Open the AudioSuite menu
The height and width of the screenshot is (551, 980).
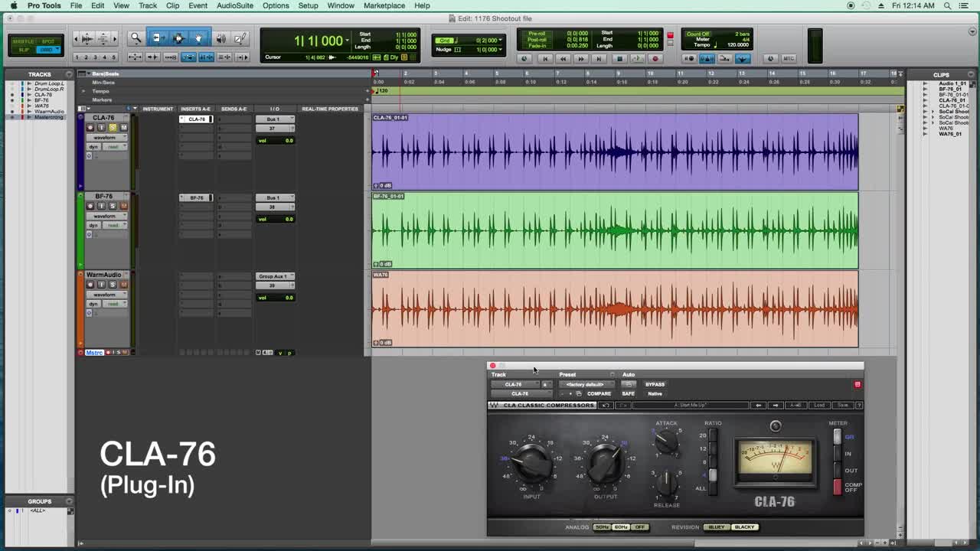click(x=235, y=5)
